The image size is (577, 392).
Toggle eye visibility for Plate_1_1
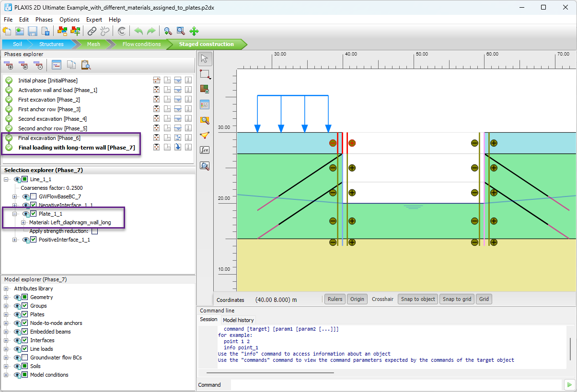[26, 214]
